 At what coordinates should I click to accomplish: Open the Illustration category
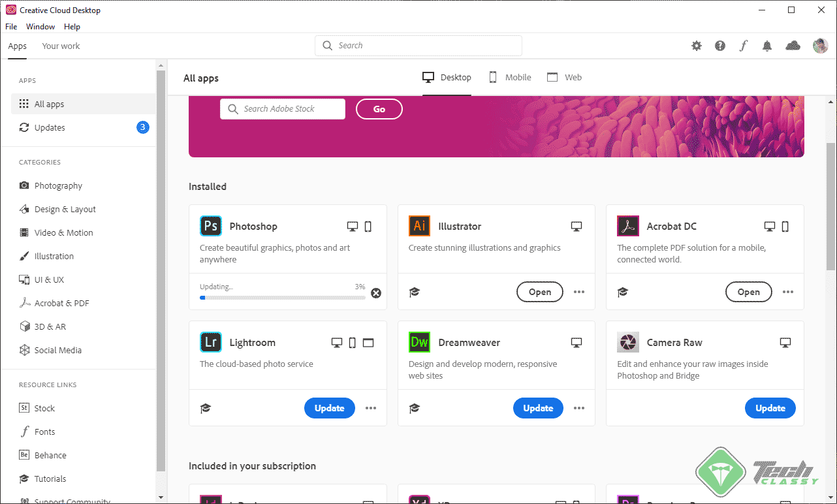[23, 256]
